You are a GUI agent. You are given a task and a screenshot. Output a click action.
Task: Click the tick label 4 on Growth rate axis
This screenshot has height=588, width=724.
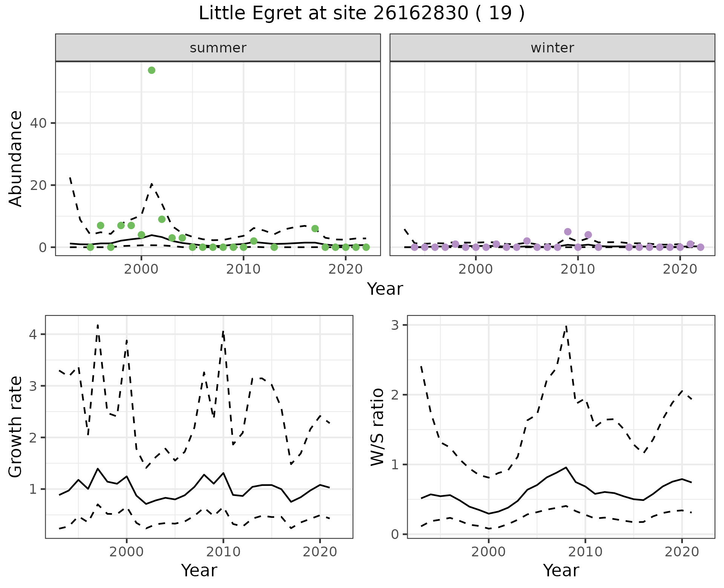tap(32, 334)
